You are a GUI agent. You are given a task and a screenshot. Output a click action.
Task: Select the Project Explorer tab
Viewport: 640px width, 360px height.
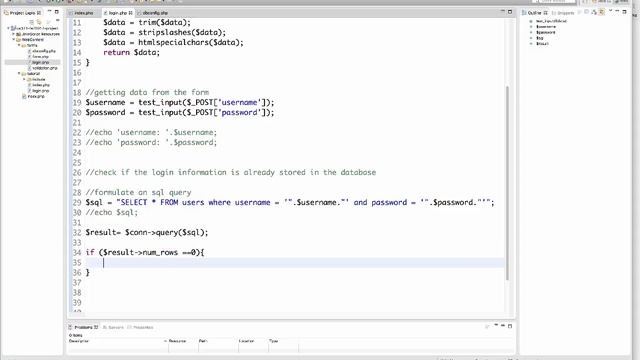click(x=23, y=13)
